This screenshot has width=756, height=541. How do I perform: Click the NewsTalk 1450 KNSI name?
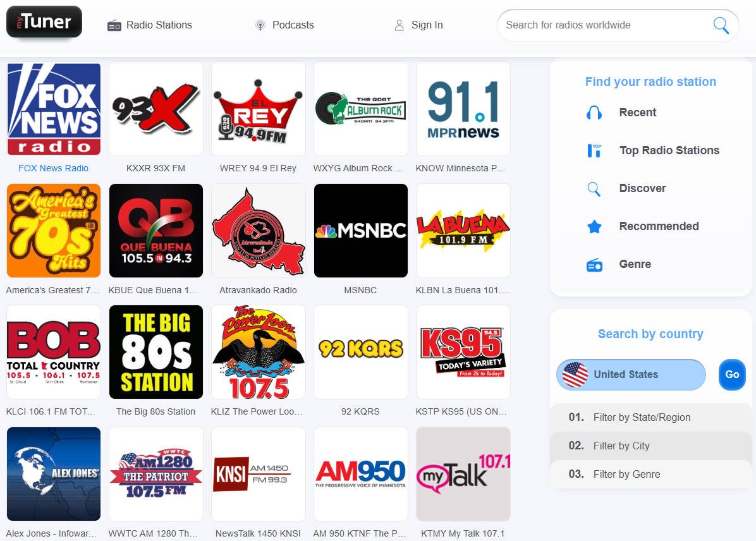(x=258, y=534)
